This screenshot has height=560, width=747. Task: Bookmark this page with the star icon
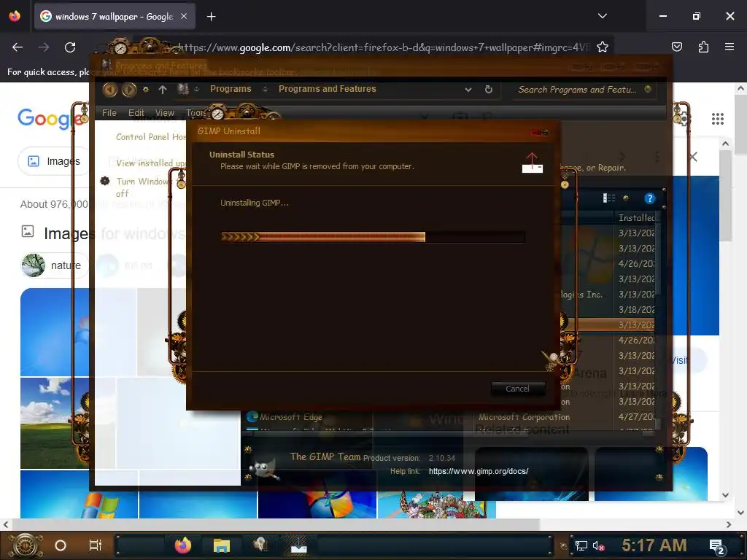[x=602, y=47]
